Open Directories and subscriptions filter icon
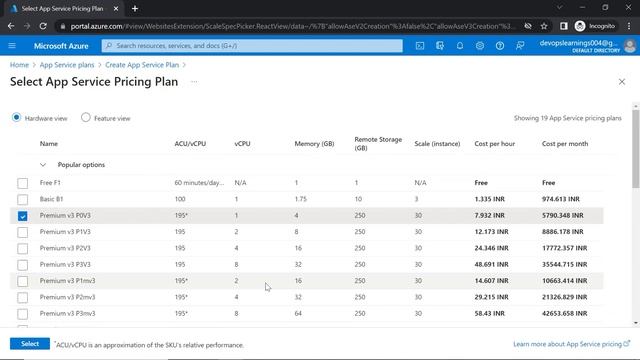This screenshot has height=360, width=640. [x=440, y=46]
